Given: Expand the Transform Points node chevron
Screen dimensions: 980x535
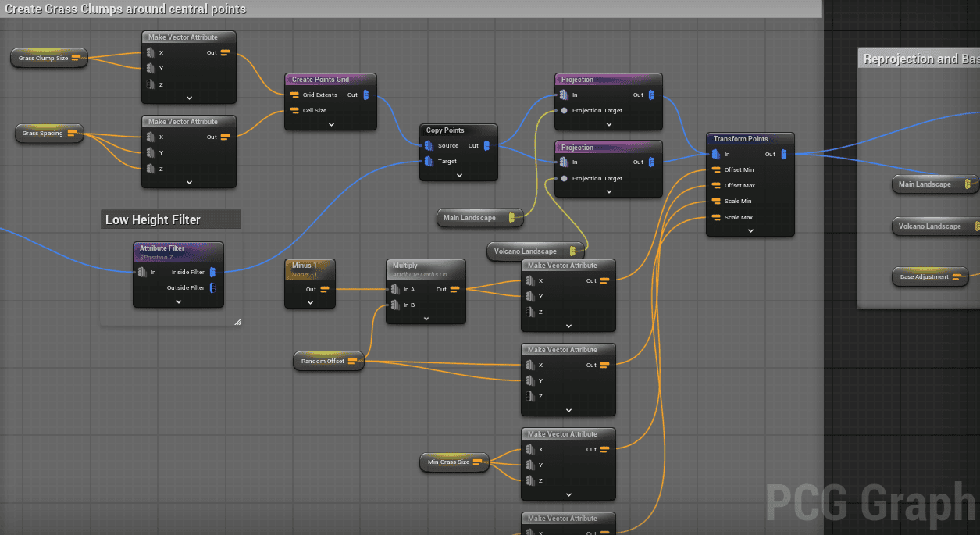Looking at the screenshot, I should point(750,230).
